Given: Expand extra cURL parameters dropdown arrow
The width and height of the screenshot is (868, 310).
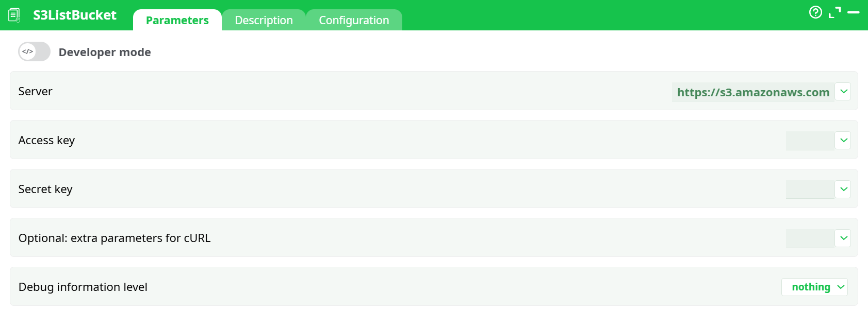Looking at the screenshot, I should click(843, 238).
